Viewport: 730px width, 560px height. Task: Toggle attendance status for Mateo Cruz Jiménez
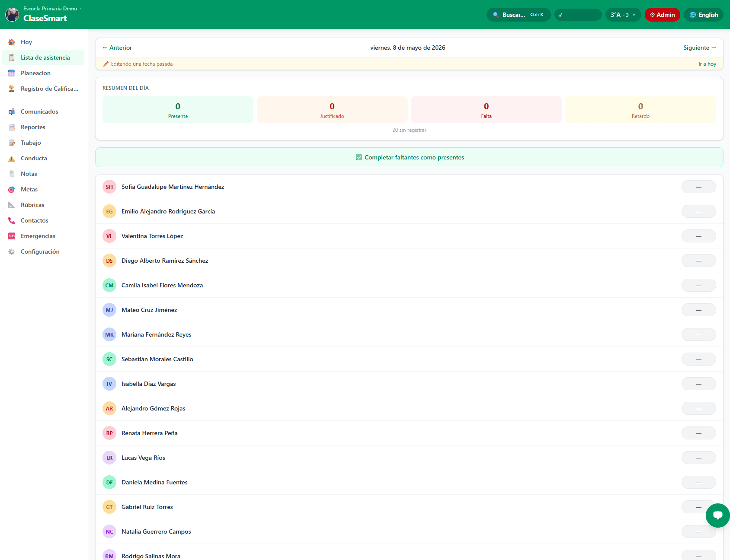coord(698,310)
